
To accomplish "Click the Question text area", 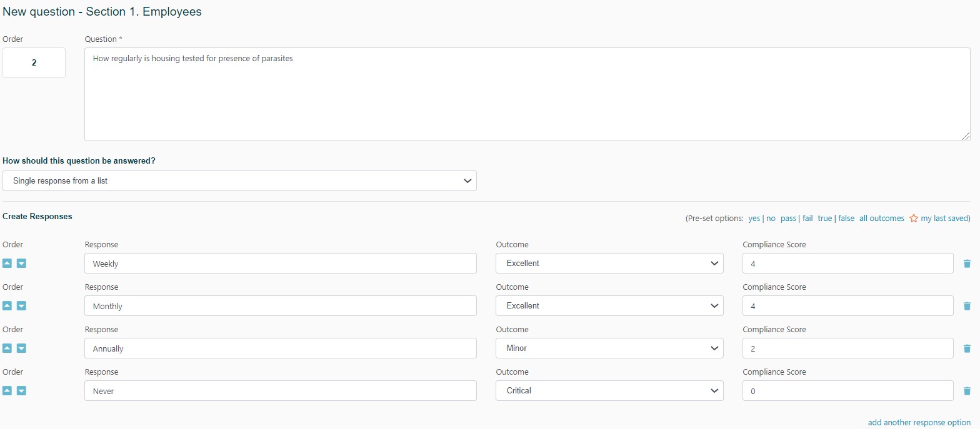I will [x=527, y=94].
